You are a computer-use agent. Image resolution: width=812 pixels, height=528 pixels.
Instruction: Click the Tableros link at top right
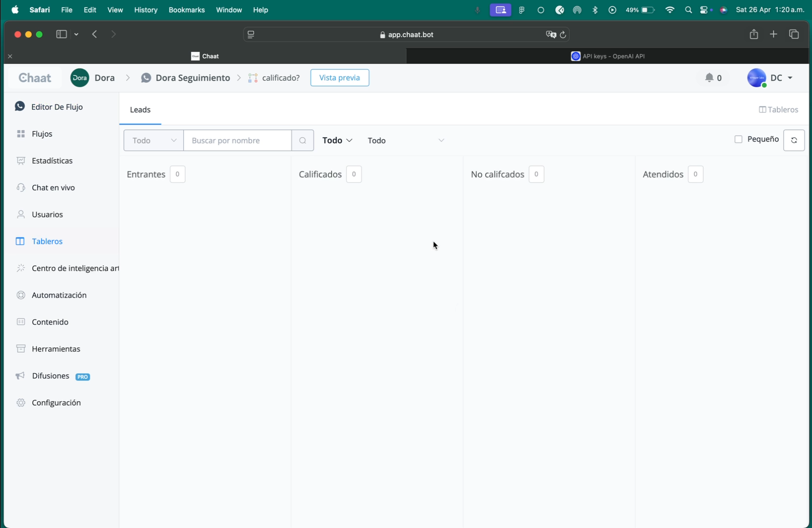(x=778, y=110)
